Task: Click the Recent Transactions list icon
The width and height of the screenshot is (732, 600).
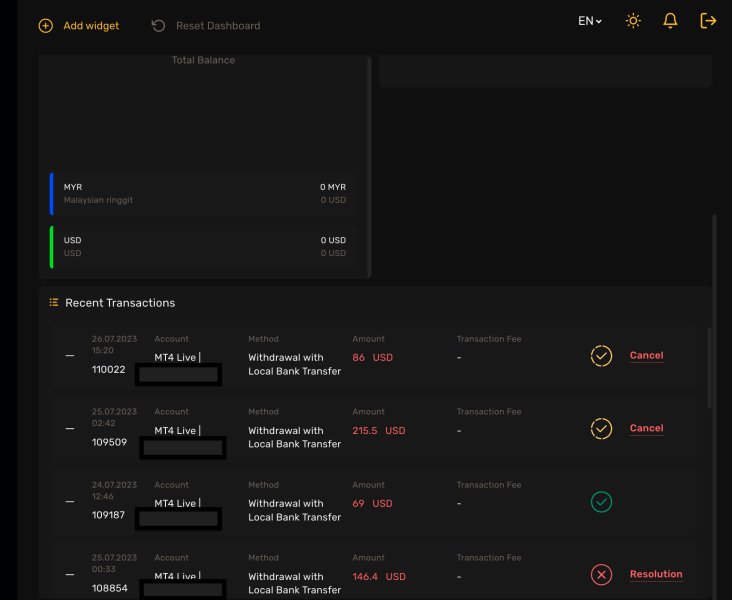Action: pos(54,303)
